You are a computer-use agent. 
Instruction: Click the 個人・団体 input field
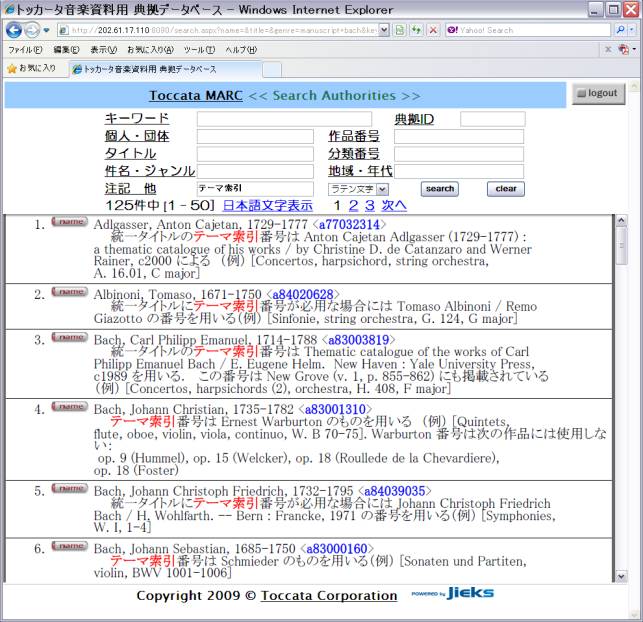255,137
